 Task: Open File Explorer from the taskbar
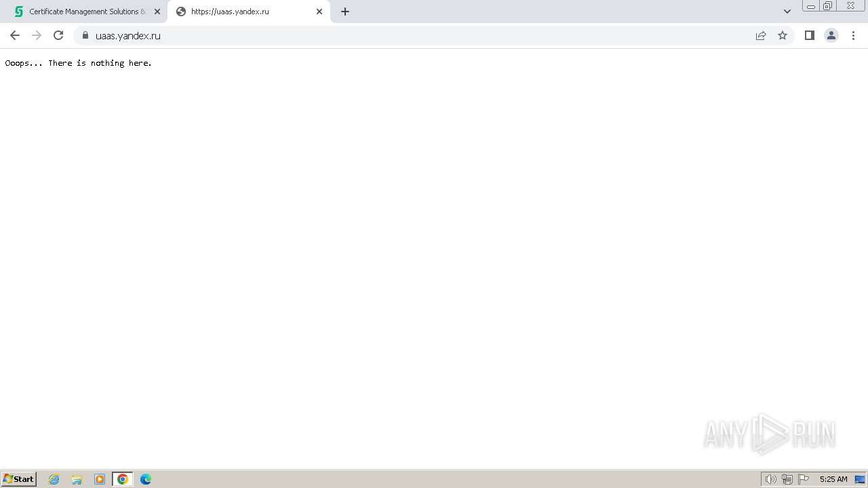tap(77, 479)
